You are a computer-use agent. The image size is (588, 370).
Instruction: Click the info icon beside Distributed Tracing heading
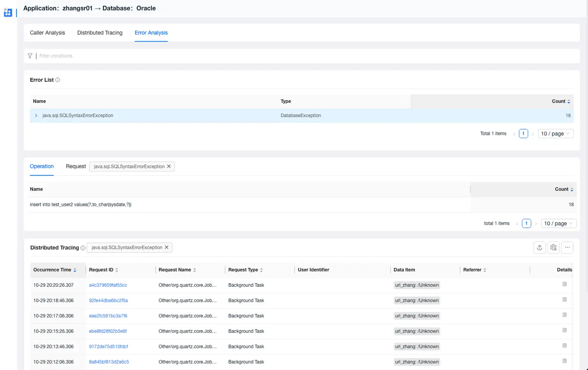[83, 248]
